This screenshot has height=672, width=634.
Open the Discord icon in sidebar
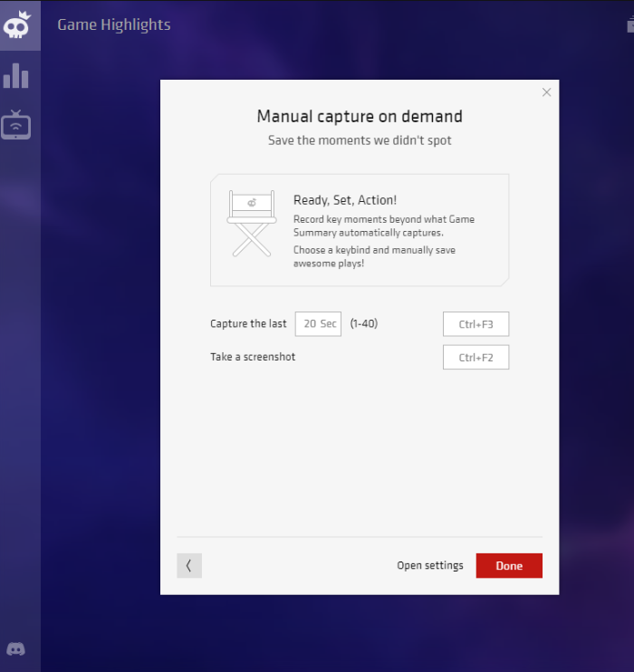tap(16, 648)
